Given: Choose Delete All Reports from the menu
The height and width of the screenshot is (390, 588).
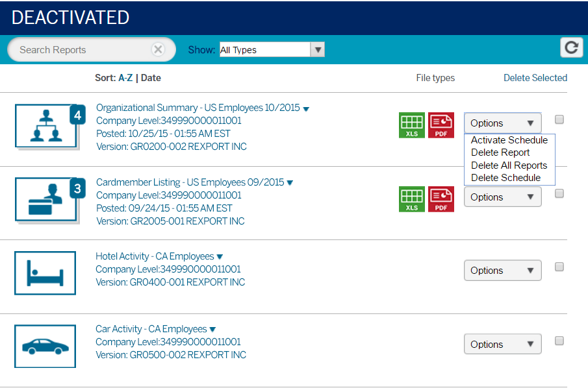Looking at the screenshot, I should coord(509,165).
